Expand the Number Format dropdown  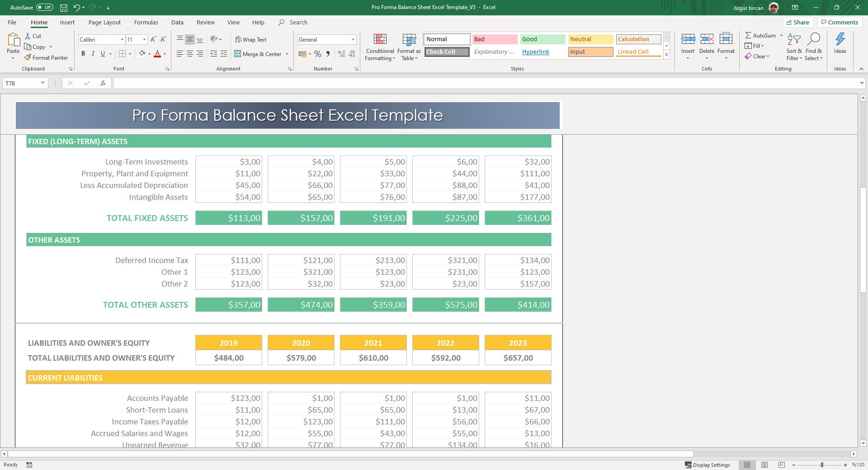[353, 39]
